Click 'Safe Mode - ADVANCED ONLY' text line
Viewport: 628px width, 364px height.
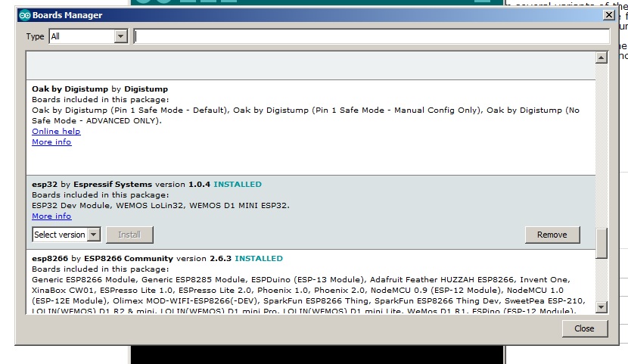click(97, 121)
